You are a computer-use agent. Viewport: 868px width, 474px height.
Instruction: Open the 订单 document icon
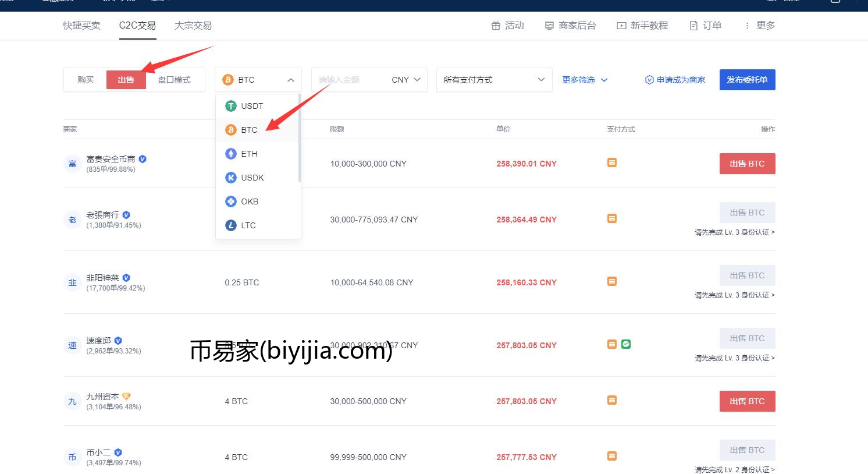pos(693,26)
